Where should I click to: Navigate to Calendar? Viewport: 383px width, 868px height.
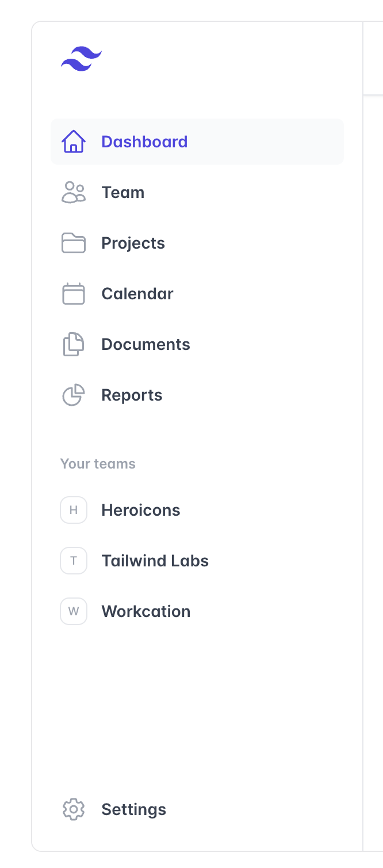(137, 294)
